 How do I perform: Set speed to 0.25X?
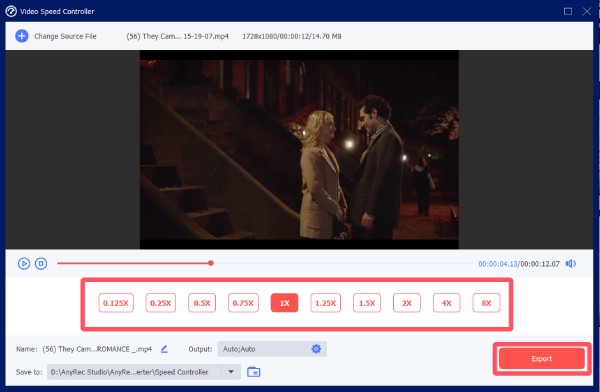(x=161, y=303)
